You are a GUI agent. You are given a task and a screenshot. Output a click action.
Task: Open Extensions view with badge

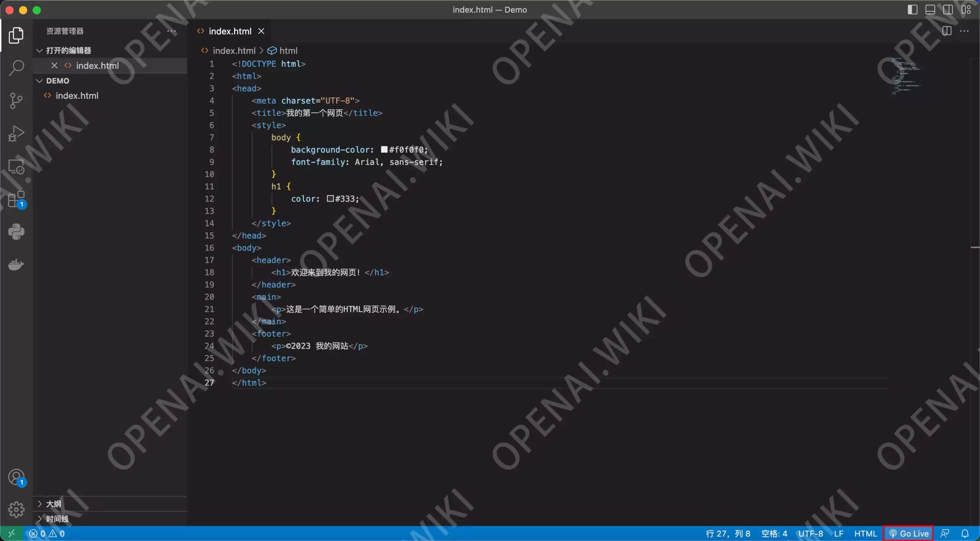pyautogui.click(x=16, y=199)
